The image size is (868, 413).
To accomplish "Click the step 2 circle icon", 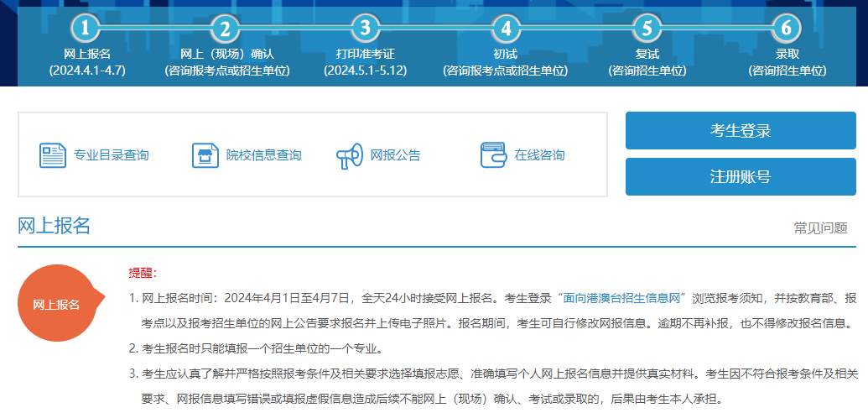I will 225,29.
